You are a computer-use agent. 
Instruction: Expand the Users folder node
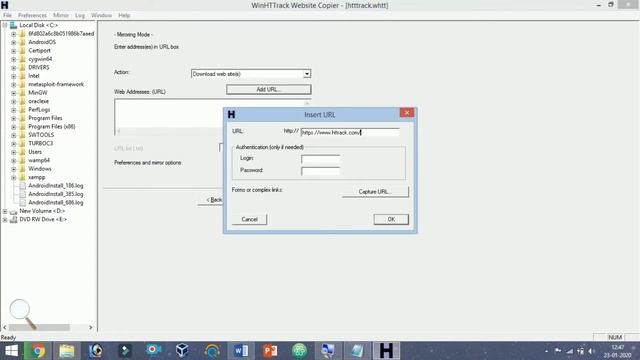pos(13,152)
